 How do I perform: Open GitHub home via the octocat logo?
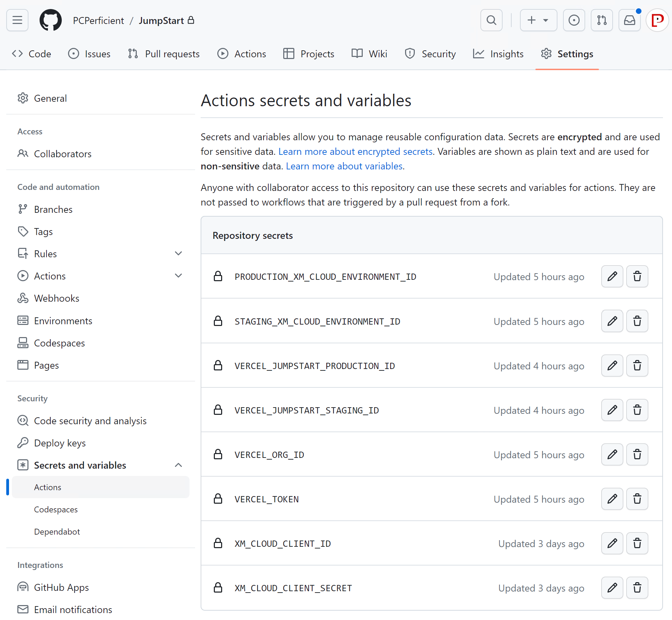pos(51,20)
